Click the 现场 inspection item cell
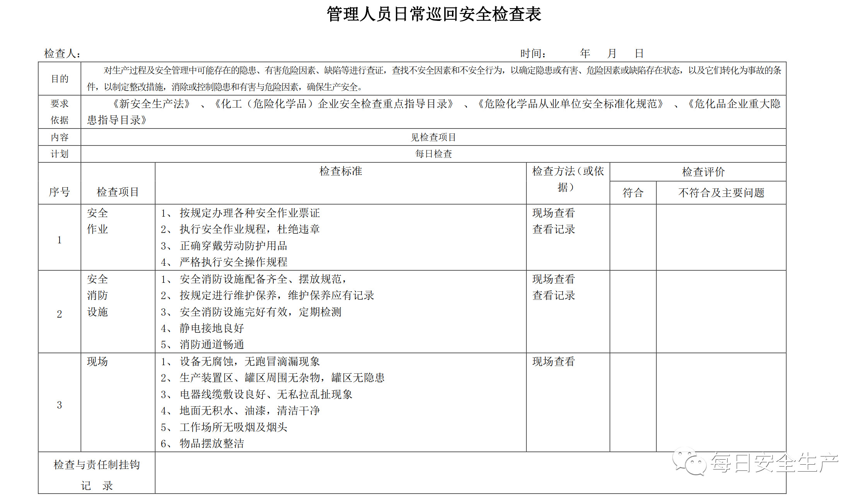868x501 pixels. [97, 362]
